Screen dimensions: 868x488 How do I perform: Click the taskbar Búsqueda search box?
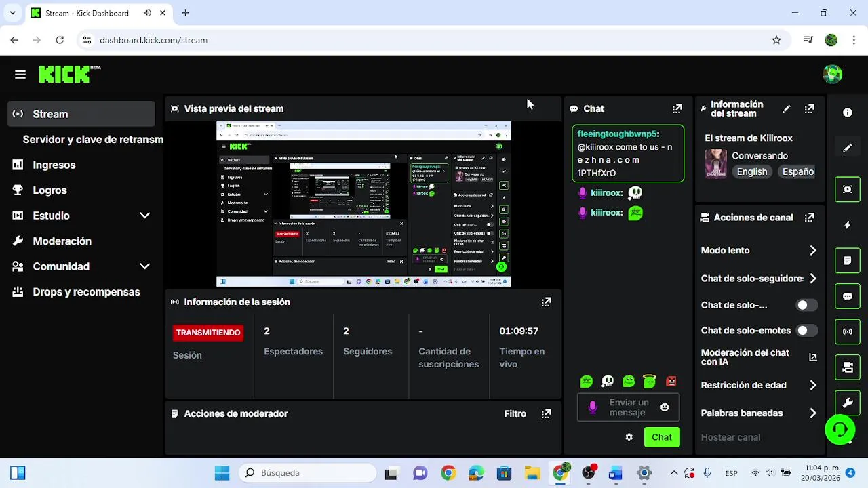[307, 473]
